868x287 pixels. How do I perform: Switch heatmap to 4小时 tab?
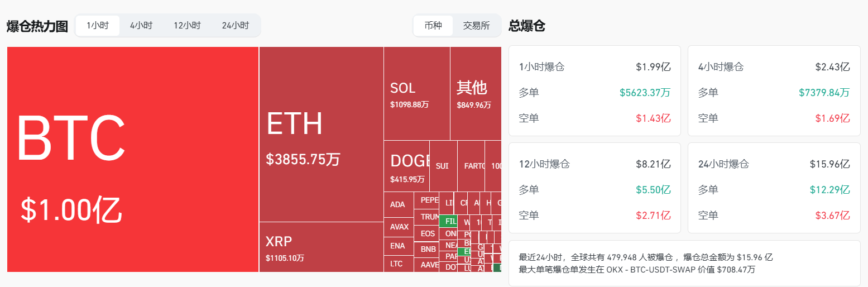coord(142,26)
